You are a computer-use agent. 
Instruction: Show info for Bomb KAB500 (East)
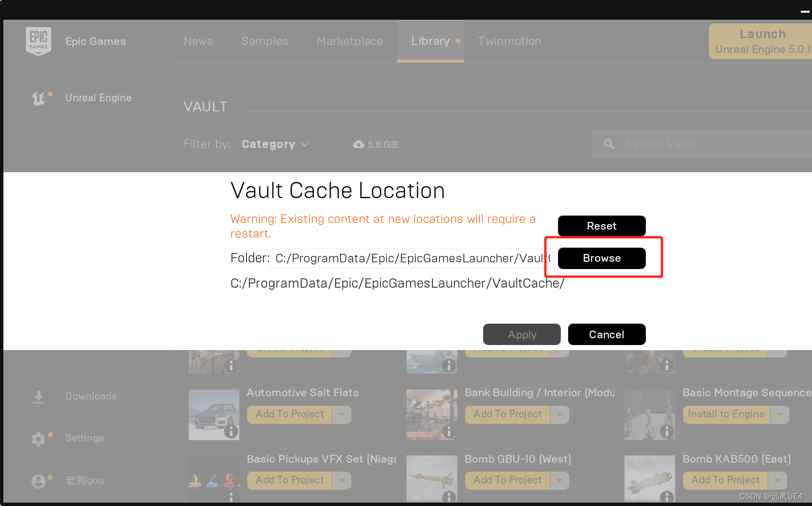pyautogui.click(x=667, y=497)
